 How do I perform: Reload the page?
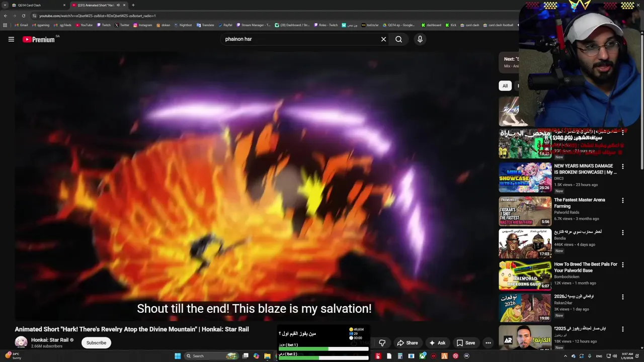23,16
